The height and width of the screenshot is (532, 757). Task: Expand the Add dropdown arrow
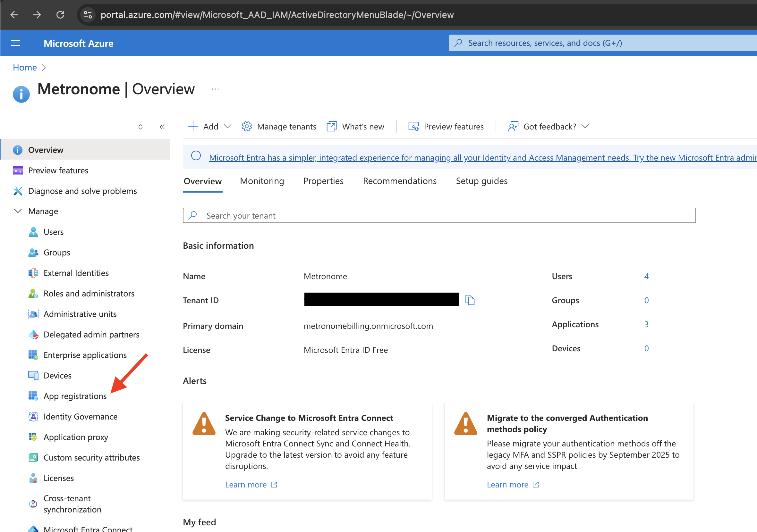[227, 127]
